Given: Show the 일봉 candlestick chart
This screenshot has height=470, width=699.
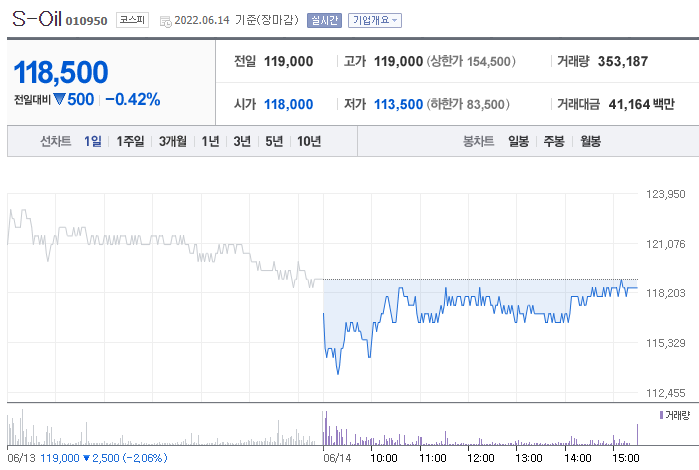Looking at the screenshot, I should point(518,141).
